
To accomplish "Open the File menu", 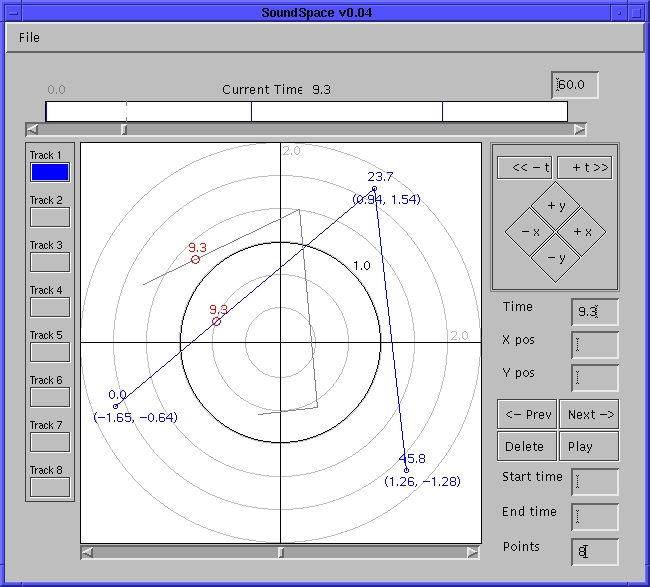I will coord(29,37).
